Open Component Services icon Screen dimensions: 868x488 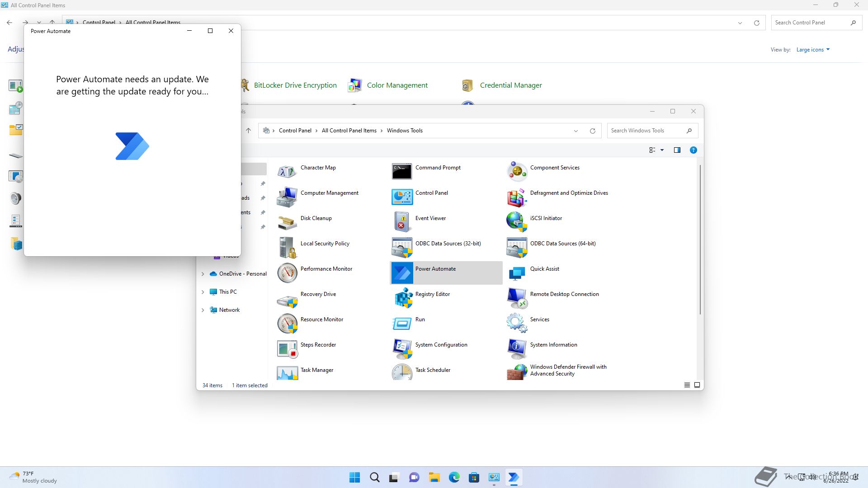517,172
